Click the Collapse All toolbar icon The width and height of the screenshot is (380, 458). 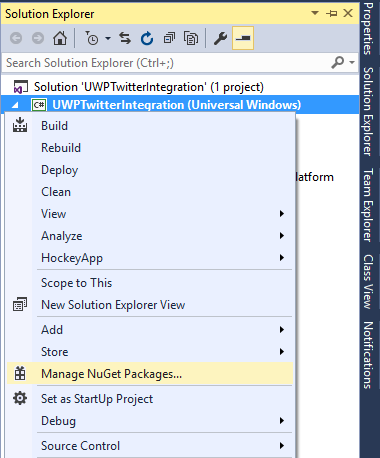pos(169,38)
